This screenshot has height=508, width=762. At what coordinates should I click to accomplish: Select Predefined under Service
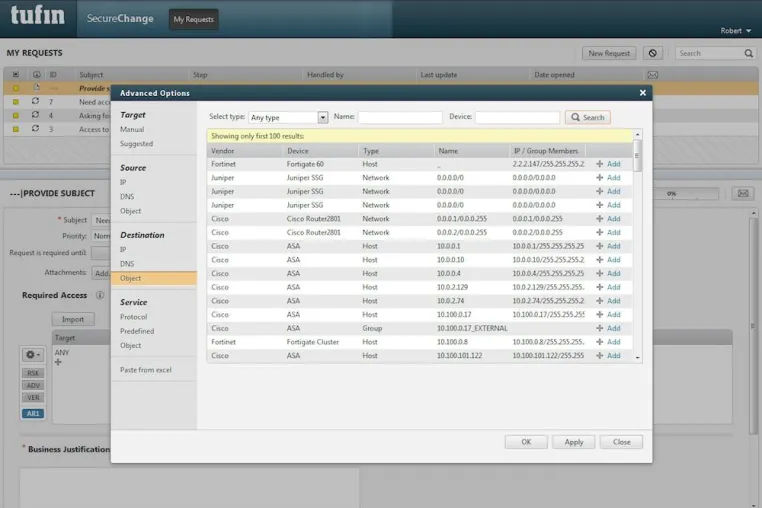click(x=137, y=331)
